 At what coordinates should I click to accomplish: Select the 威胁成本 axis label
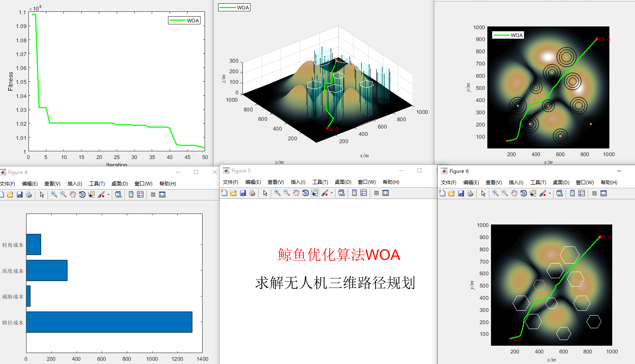tap(13, 296)
